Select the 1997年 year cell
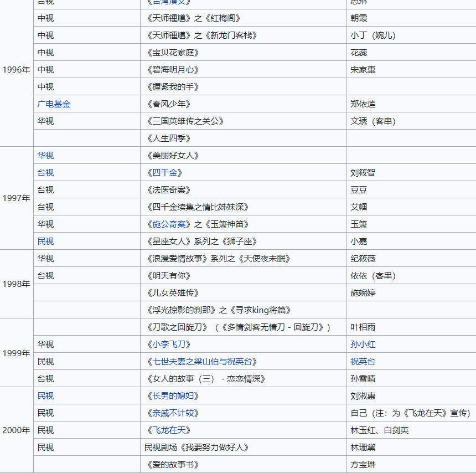 (17, 198)
